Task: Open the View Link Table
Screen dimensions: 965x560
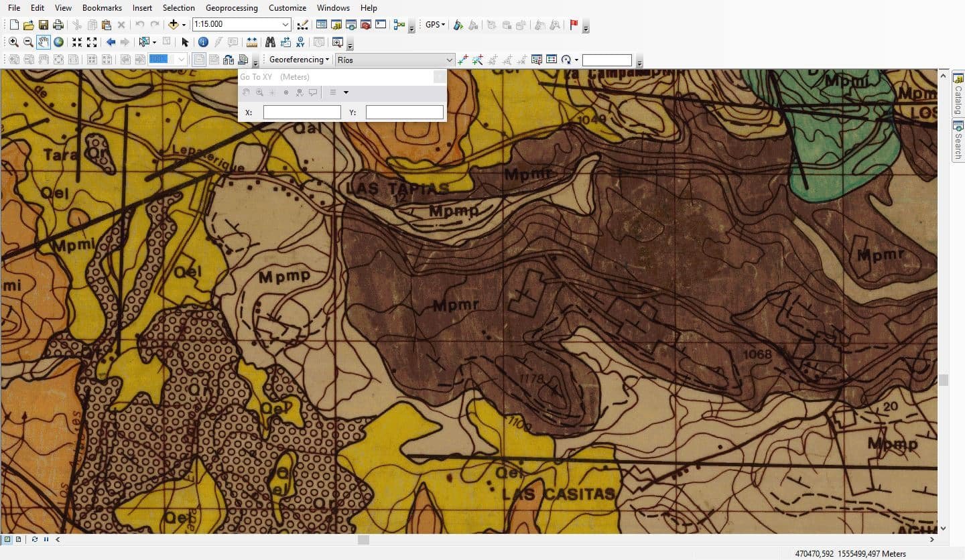Action: (x=552, y=60)
